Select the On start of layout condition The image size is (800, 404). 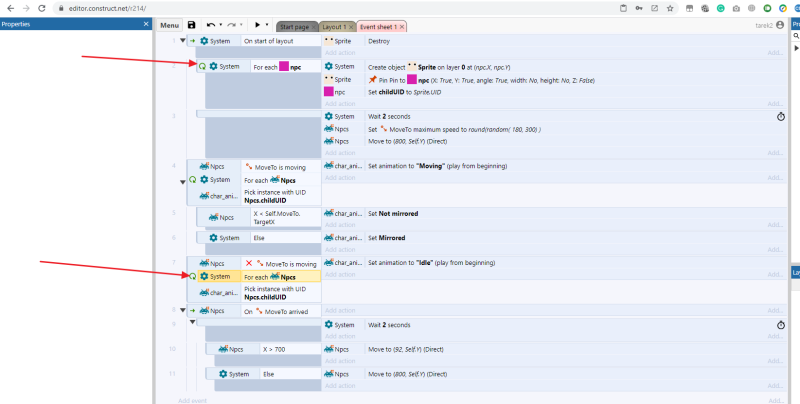pos(281,41)
